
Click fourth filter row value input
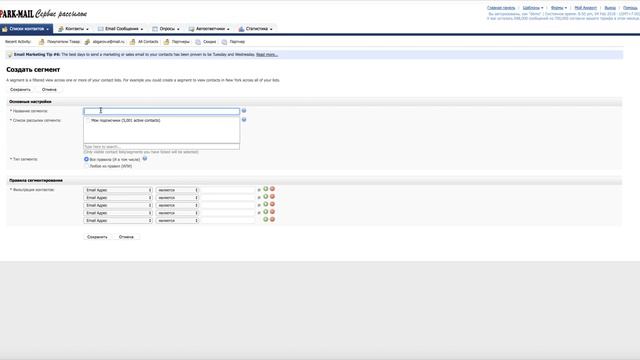tap(228, 213)
